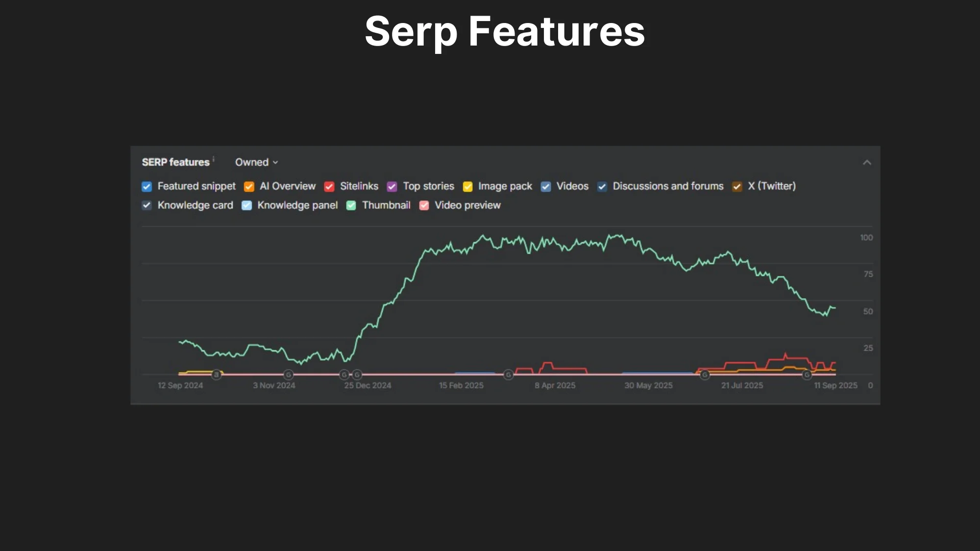Uncheck the Video preview checkbox

pos(424,206)
